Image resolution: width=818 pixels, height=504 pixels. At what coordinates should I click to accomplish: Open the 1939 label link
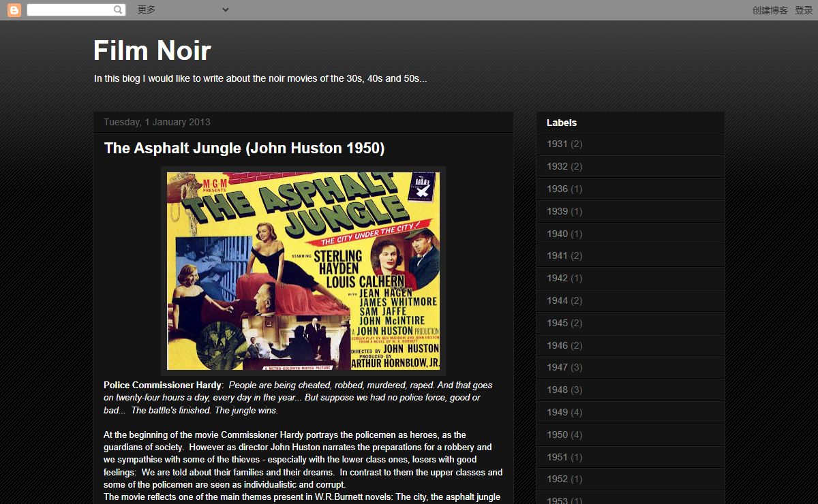[x=557, y=211]
